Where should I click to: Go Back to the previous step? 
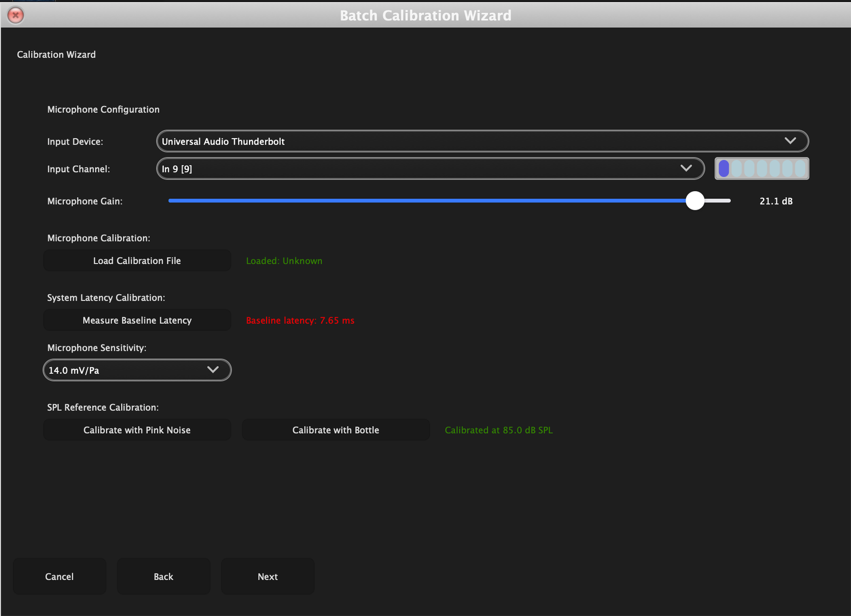click(163, 577)
